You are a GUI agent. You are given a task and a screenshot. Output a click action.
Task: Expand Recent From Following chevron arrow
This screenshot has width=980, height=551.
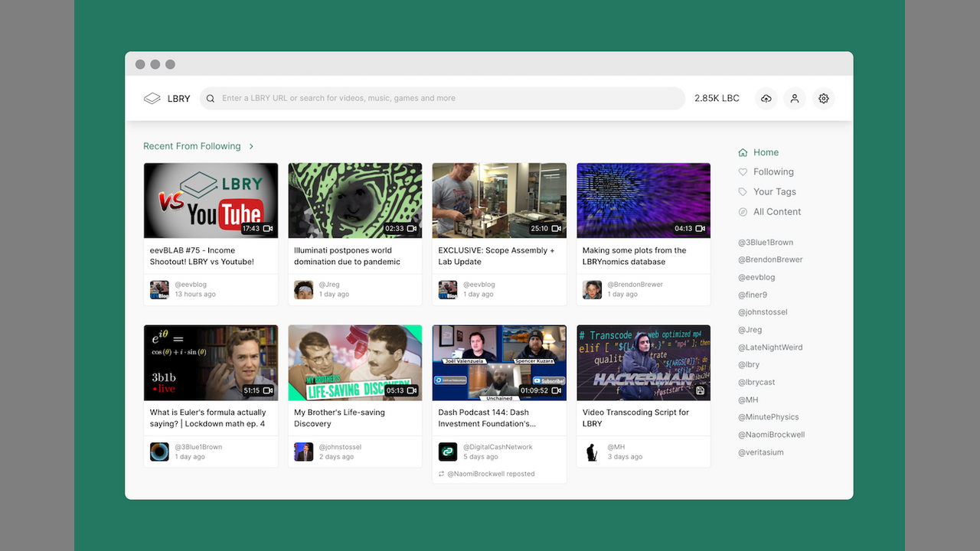click(x=251, y=146)
